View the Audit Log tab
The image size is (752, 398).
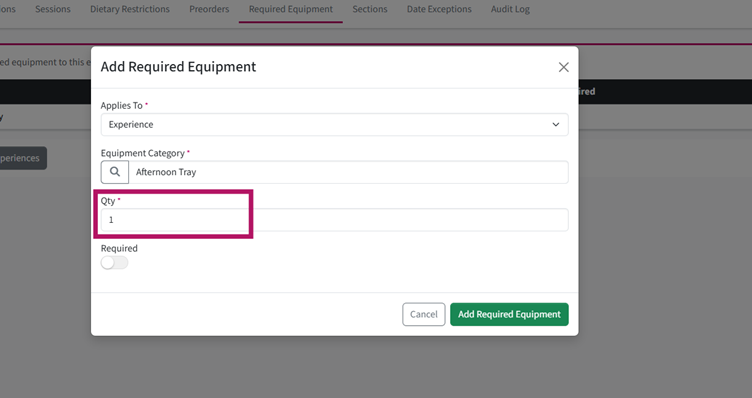(x=510, y=9)
